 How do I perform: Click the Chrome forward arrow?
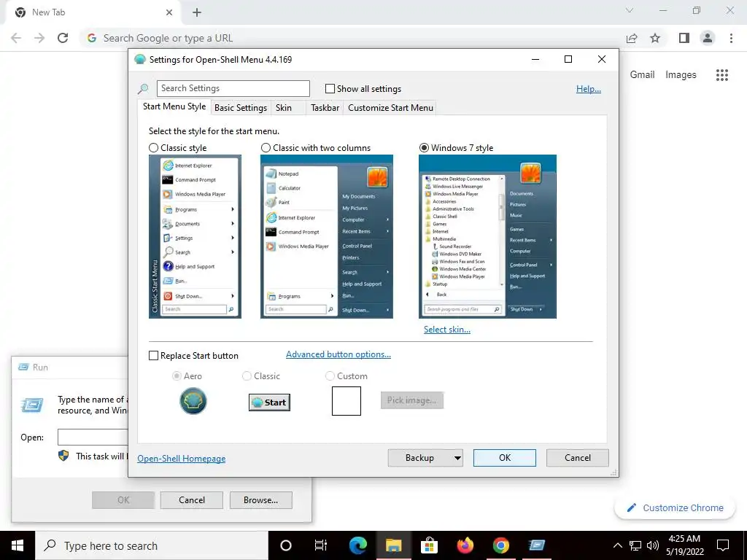pos(39,38)
